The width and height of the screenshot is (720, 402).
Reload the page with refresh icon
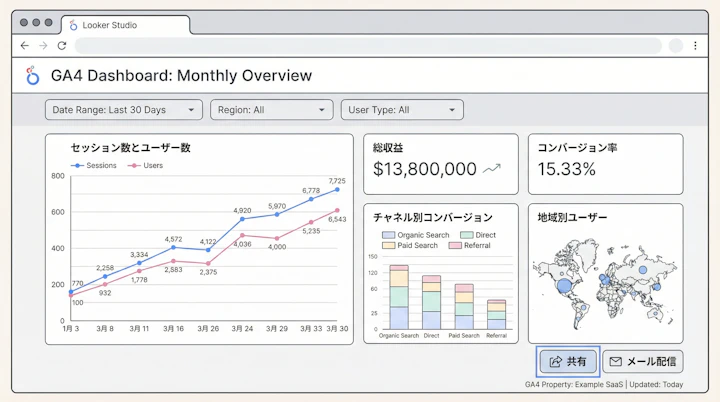62,45
